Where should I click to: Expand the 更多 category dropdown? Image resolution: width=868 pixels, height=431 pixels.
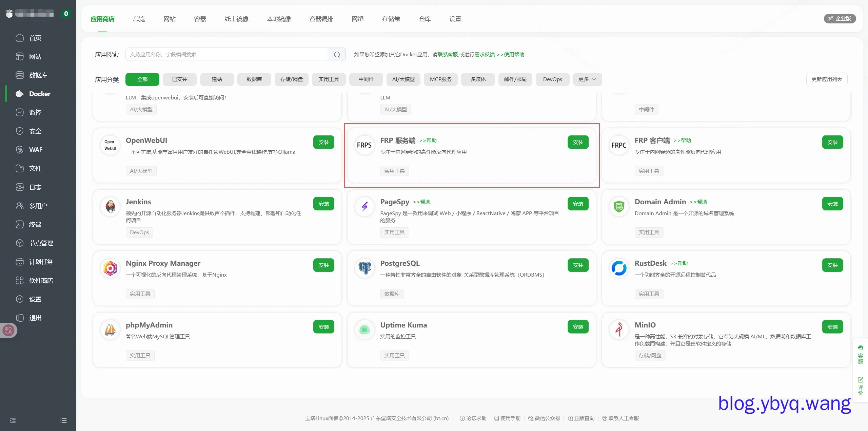click(x=587, y=79)
